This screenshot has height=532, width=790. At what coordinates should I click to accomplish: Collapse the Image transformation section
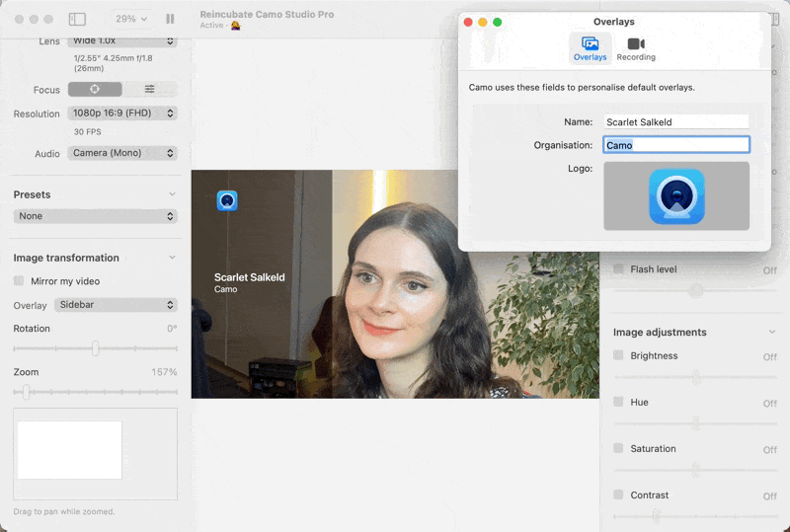point(172,258)
